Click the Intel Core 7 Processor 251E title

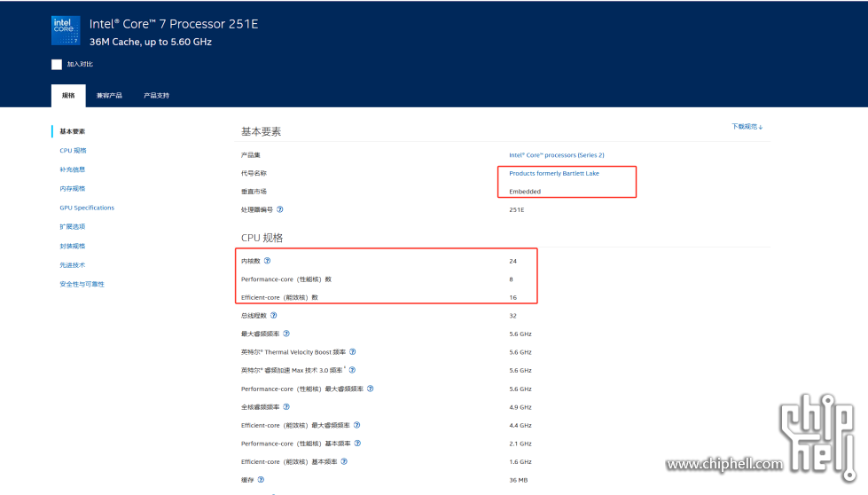(174, 24)
